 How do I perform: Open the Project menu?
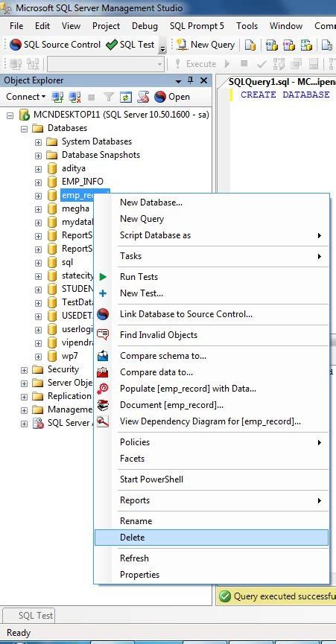106,26
